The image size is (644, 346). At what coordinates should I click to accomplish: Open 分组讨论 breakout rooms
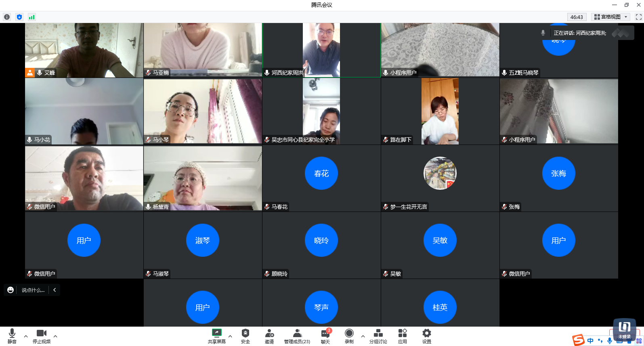[378, 336]
